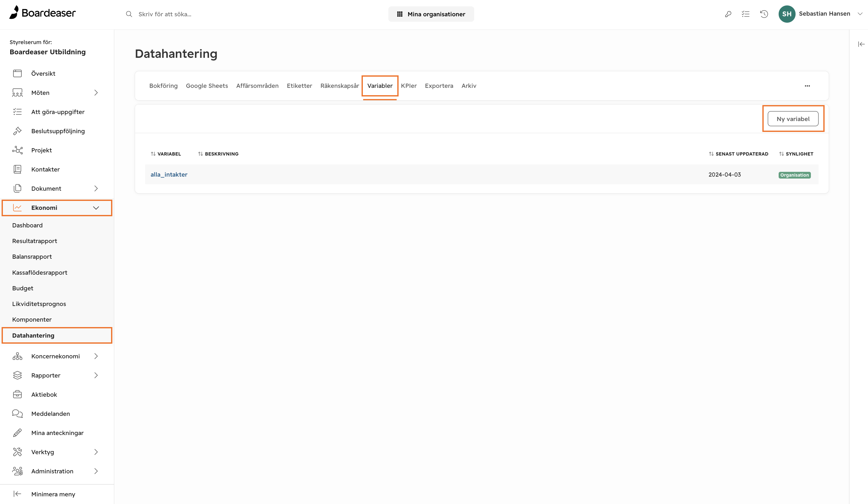Image resolution: width=868 pixels, height=504 pixels.
Task: Switch to the Räkenskapsår tab
Action: click(339, 86)
